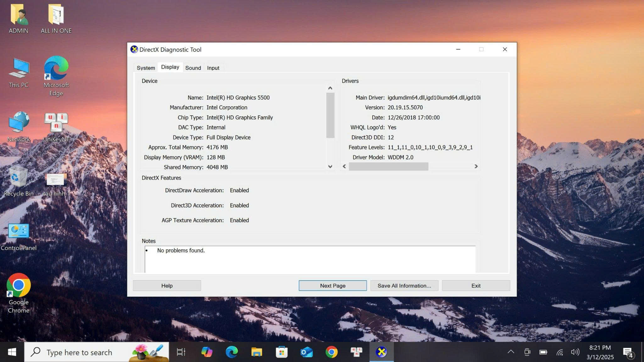Launch Microsoft Store from the taskbar
The height and width of the screenshot is (362, 644).
[x=281, y=352]
